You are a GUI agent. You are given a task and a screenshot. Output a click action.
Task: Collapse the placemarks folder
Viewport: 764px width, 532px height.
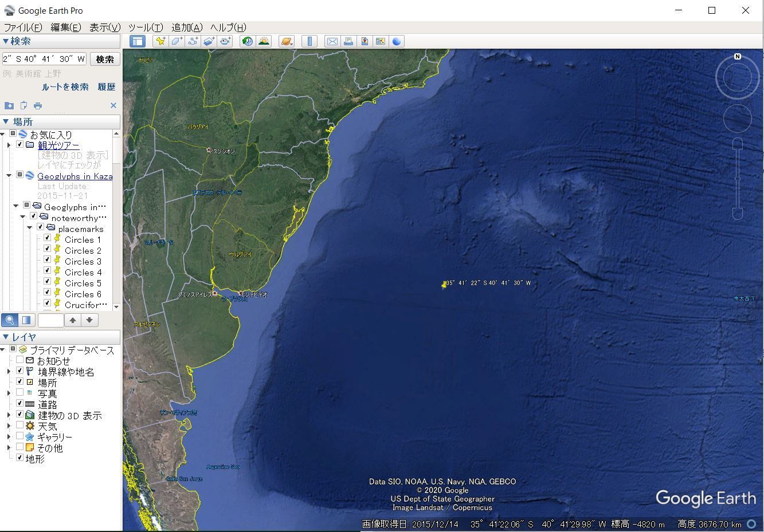(29, 227)
